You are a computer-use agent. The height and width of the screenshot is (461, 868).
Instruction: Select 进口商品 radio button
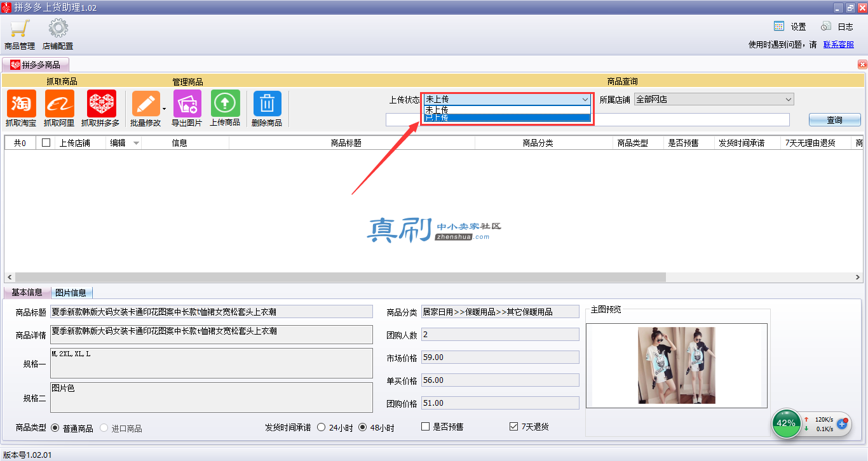coord(104,428)
